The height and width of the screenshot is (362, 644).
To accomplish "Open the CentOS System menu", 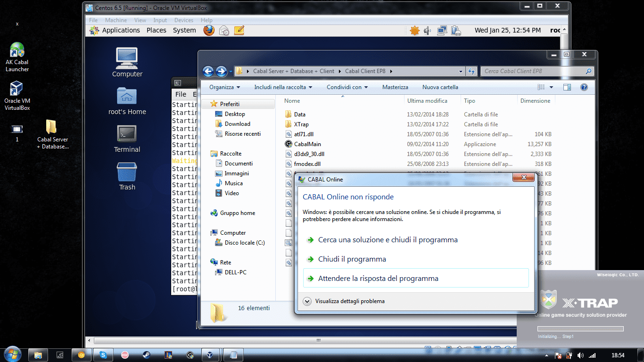I will (x=184, y=30).
